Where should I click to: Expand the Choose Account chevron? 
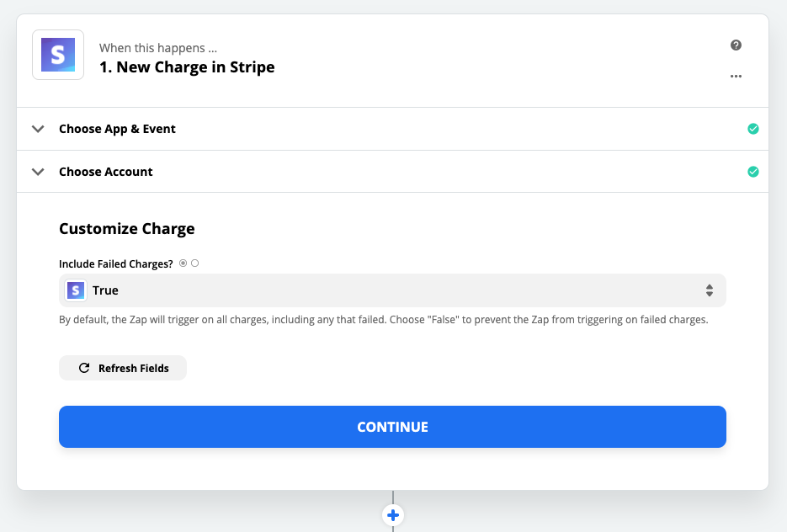tap(38, 172)
